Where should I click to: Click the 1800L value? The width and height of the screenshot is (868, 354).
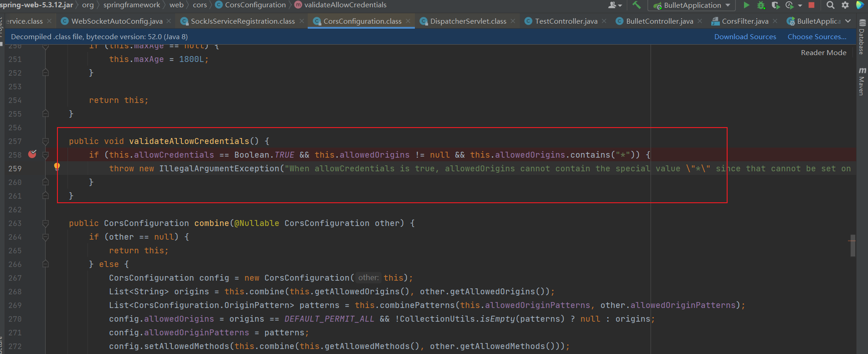click(191, 59)
